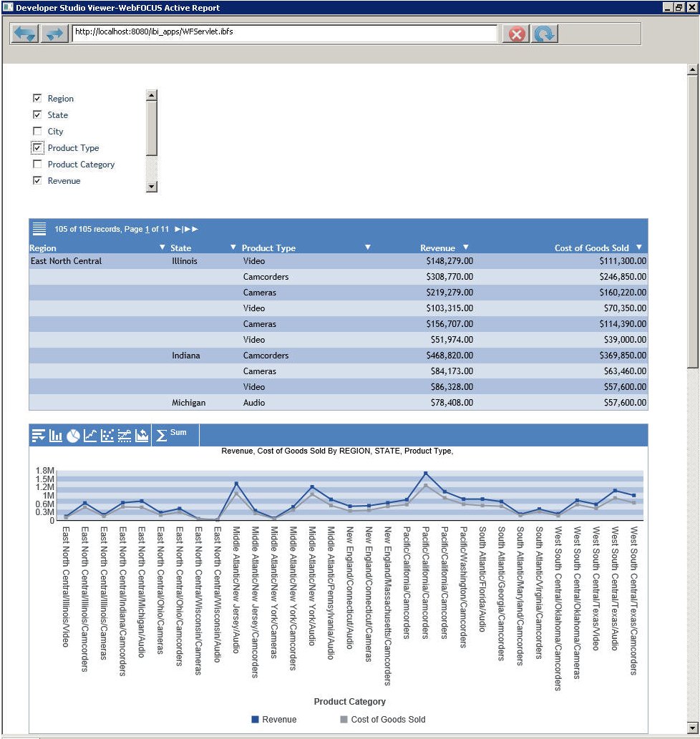Click the 105 of 105 records text
This screenshot has height=739, width=700.
tap(87, 230)
